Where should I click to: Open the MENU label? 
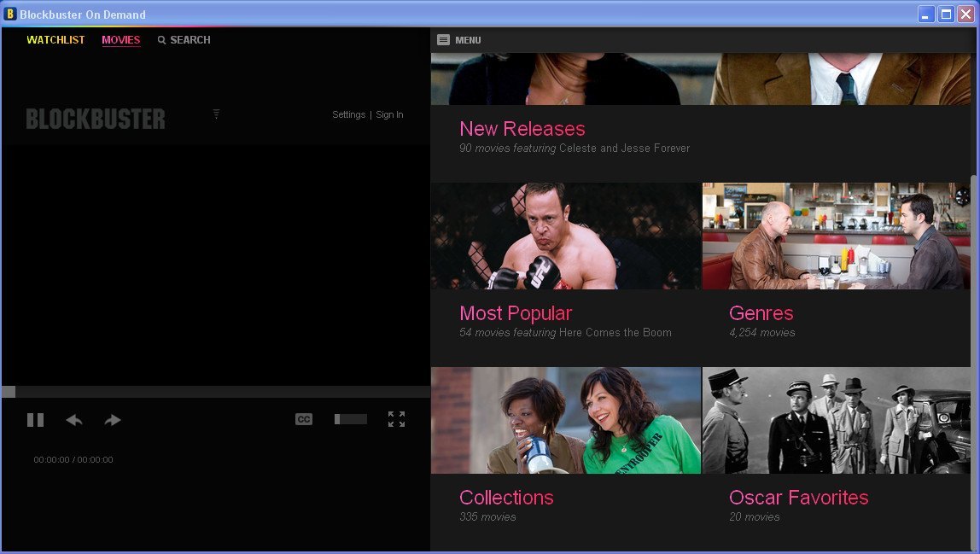[468, 40]
